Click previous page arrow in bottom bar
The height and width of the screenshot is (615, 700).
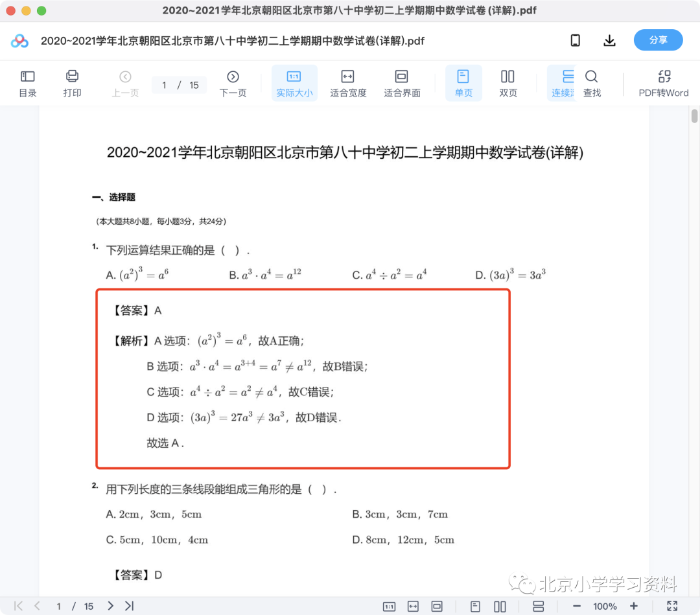(38, 606)
